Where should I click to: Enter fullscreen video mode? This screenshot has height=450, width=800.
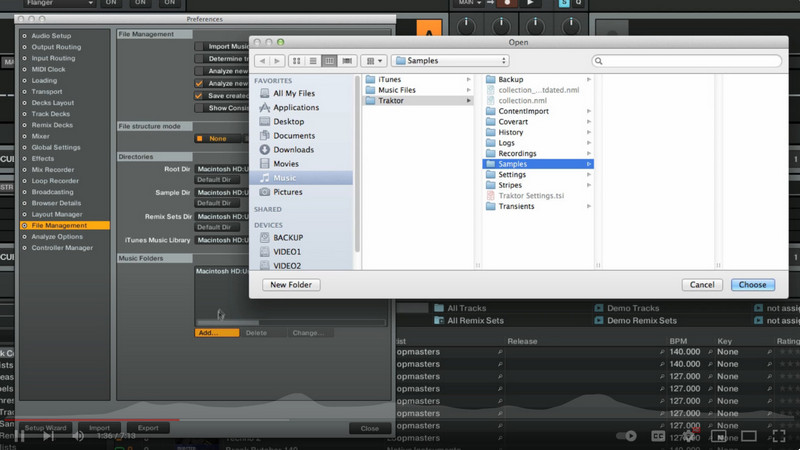[779, 436]
